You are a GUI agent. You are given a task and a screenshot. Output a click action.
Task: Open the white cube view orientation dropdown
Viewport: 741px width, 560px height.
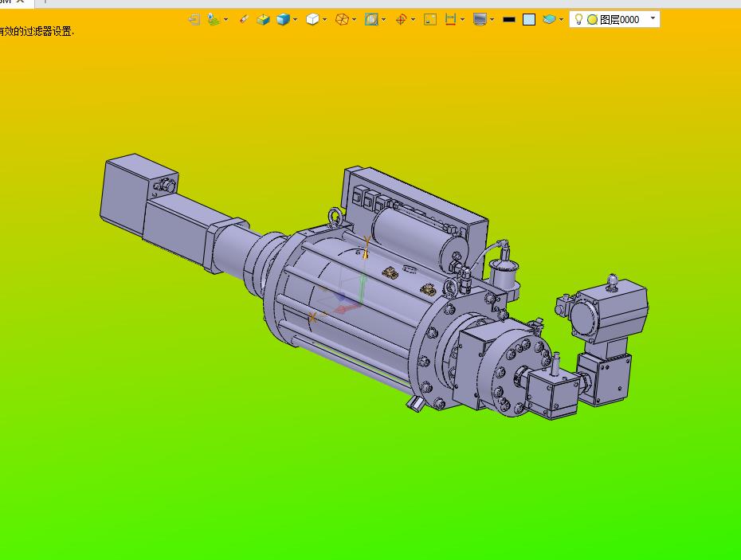coord(324,19)
